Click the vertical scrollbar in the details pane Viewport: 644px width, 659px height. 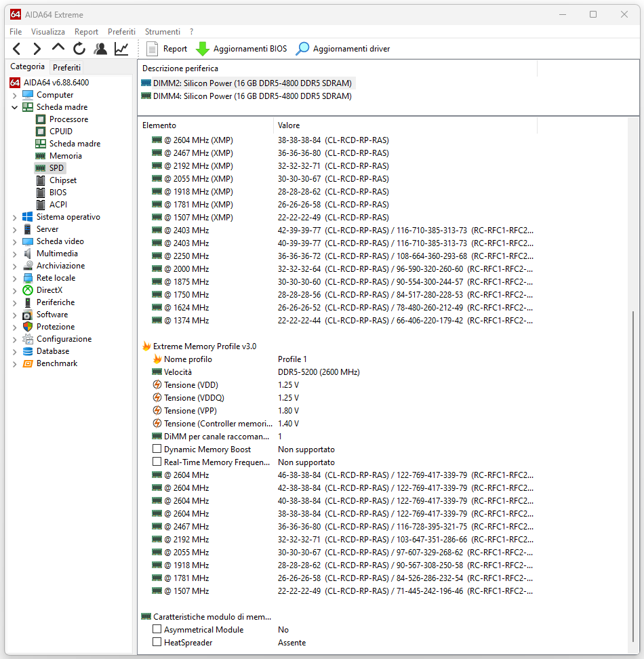coord(632,477)
